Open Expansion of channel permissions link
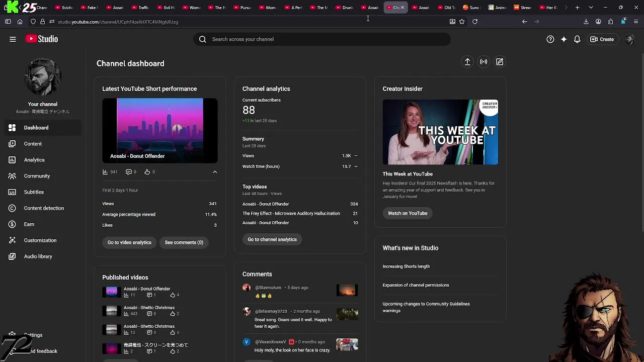Screen dimensions: 644x362 416,285
